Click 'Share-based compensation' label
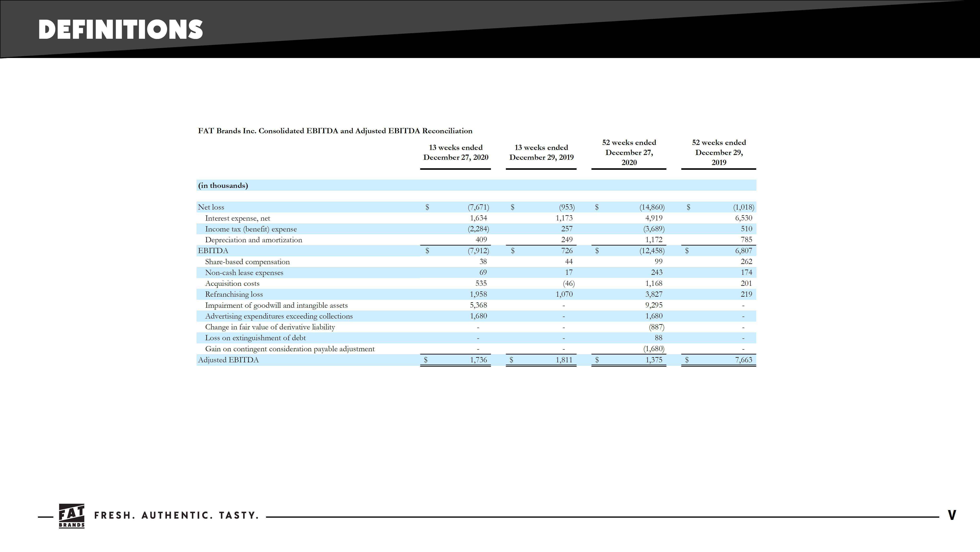The height and width of the screenshot is (552, 980). pyautogui.click(x=247, y=262)
